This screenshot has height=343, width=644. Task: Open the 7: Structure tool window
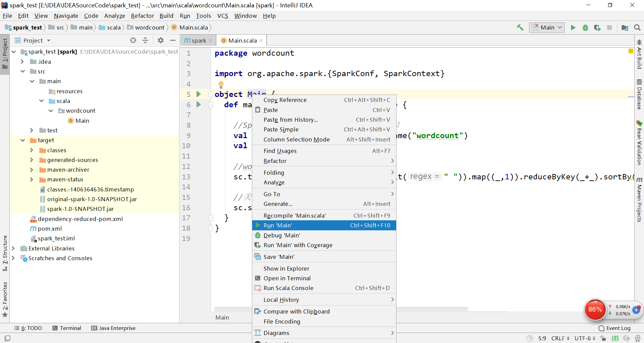(x=5, y=253)
